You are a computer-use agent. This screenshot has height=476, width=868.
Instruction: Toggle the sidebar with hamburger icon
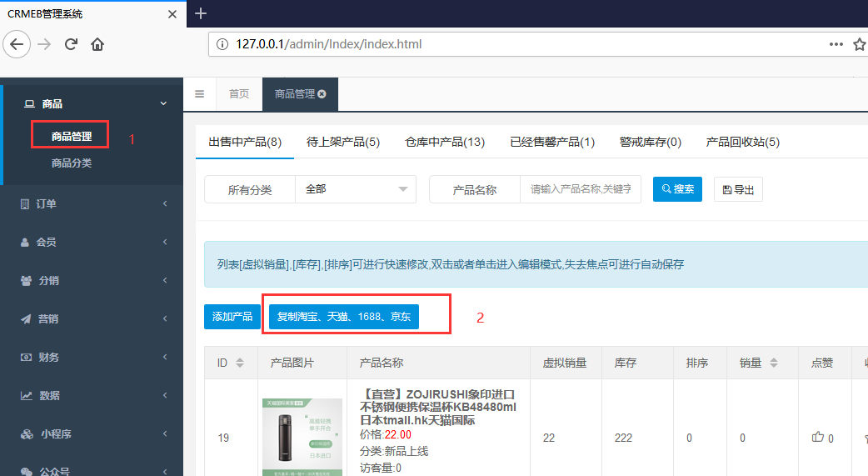[199, 94]
